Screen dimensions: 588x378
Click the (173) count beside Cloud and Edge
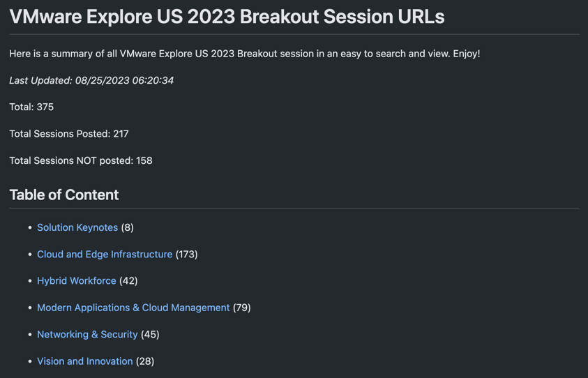(187, 255)
